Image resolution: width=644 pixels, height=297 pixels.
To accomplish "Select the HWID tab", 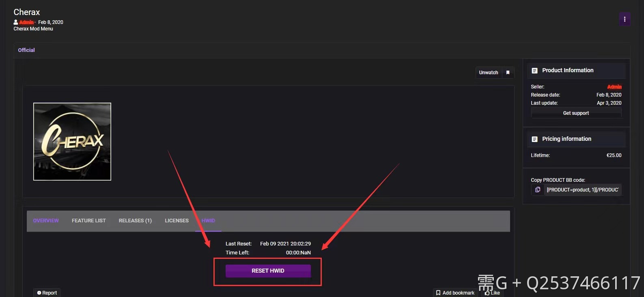I will pos(208,221).
